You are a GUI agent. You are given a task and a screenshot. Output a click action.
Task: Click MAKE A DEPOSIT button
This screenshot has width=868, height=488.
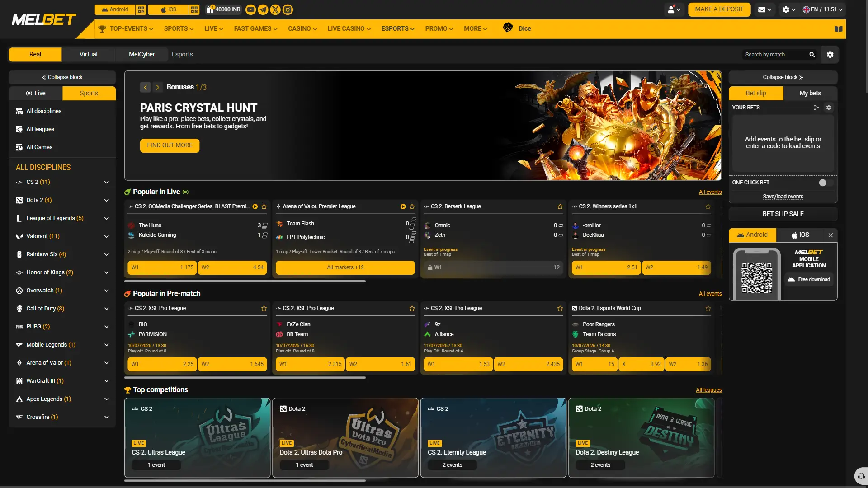coord(719,9)
